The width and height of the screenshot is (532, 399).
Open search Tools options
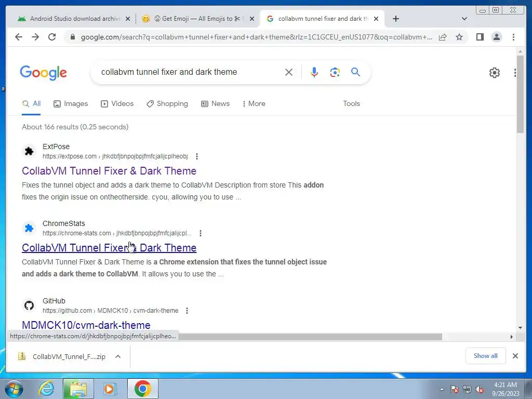pos(351,104)
